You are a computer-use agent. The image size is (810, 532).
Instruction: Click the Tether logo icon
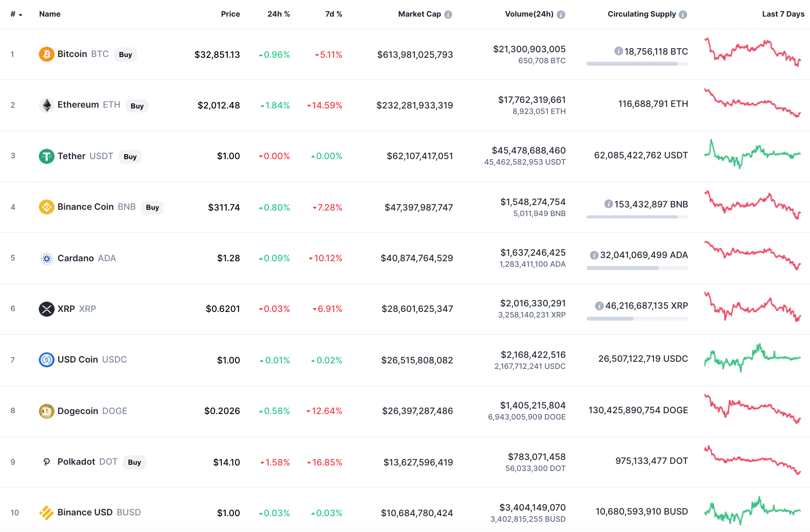(47, 156)
